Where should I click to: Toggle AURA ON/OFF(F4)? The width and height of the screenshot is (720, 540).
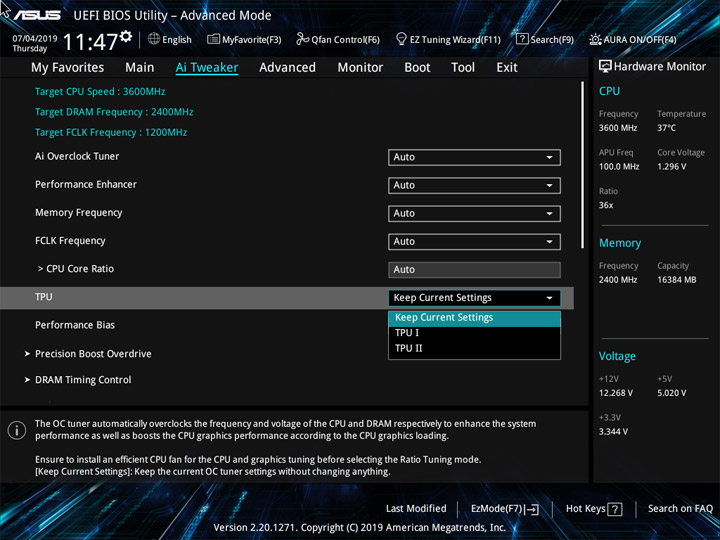click(633, 39)
